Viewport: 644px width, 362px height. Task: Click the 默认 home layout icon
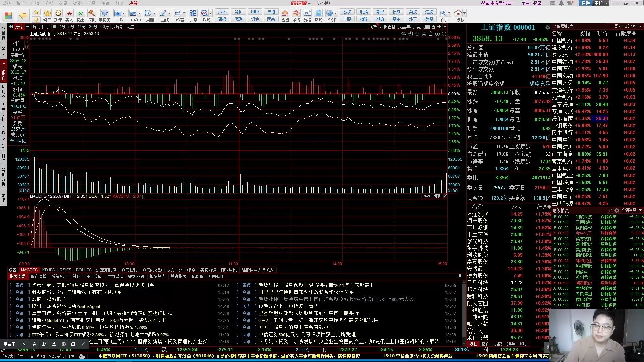[458, 13]
